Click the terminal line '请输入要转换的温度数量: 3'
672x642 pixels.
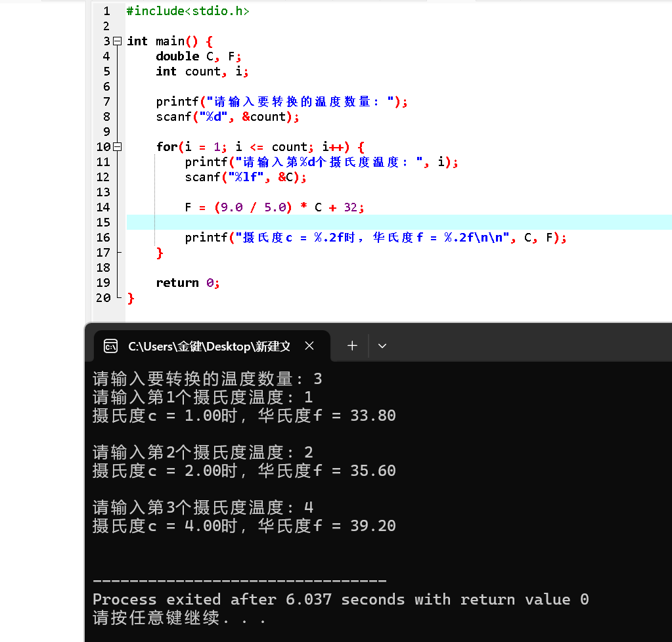208,379
